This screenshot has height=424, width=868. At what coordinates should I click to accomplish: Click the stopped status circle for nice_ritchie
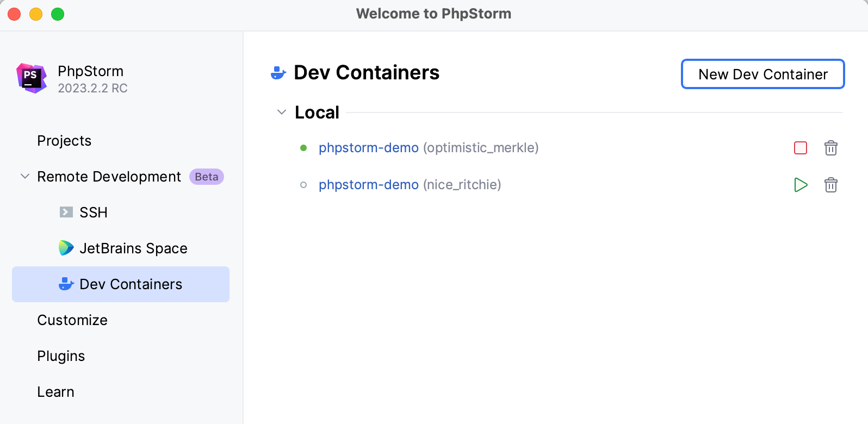pyautogui.click(x=303, y=185)
